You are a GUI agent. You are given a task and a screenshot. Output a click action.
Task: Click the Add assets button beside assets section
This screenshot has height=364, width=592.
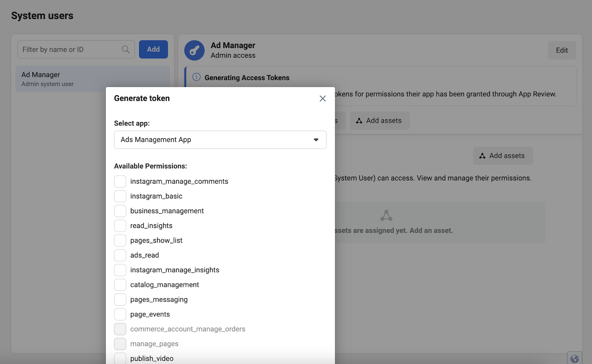coord(503,156)
